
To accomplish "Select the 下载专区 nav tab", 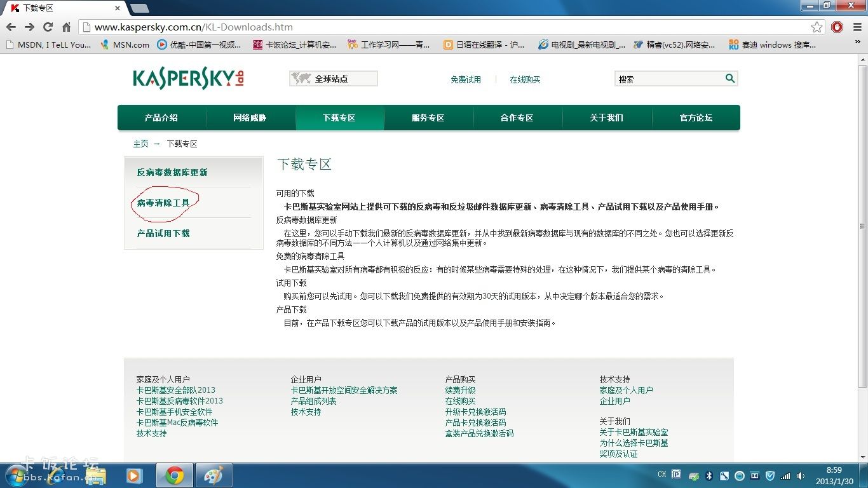I will [340, 118].
